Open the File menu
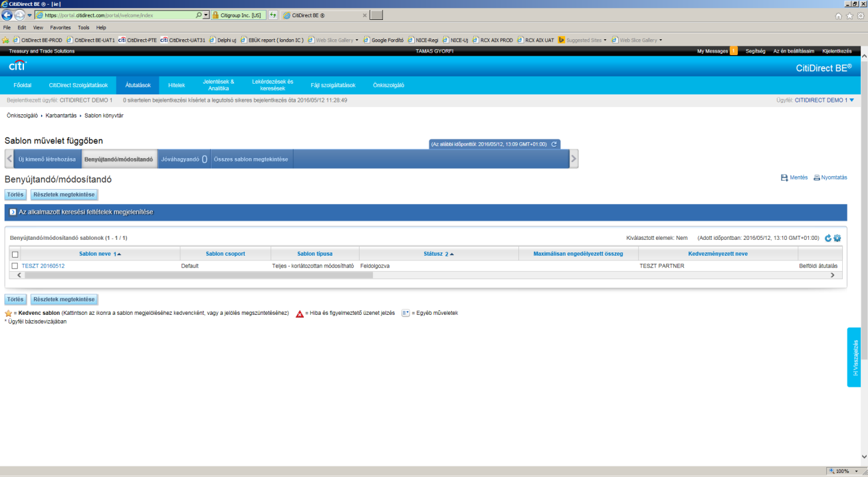 point(7,28)
